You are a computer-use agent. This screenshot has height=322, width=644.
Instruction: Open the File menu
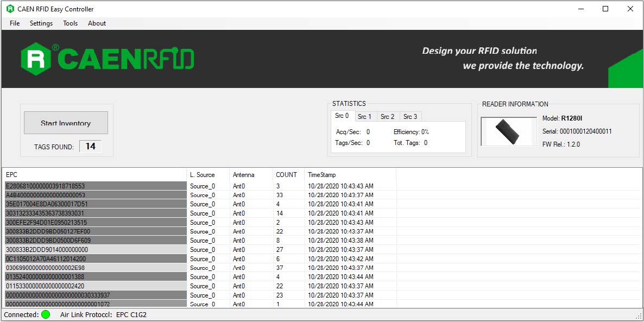tap(15, 23)
